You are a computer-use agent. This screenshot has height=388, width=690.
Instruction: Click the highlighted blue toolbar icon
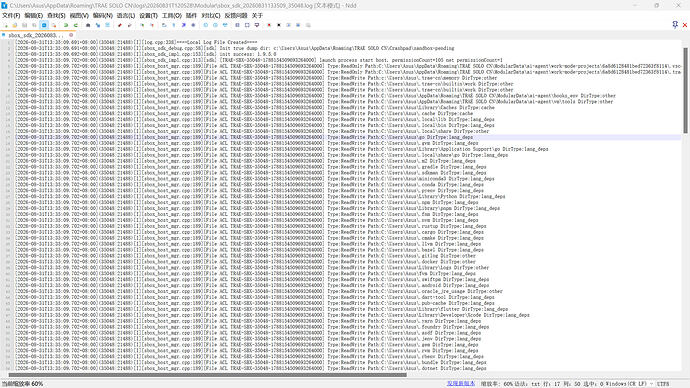[44, 25]
